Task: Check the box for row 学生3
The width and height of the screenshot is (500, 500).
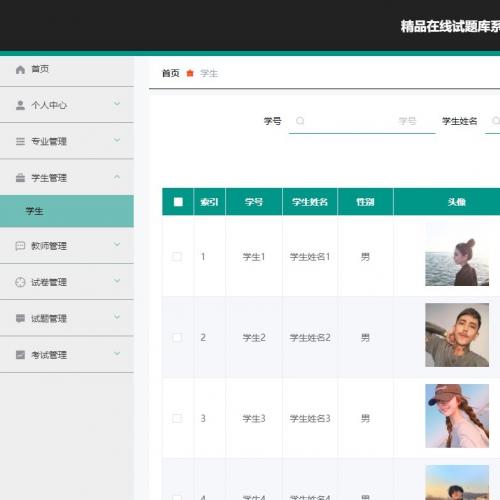Action: (x=177, y=418)
